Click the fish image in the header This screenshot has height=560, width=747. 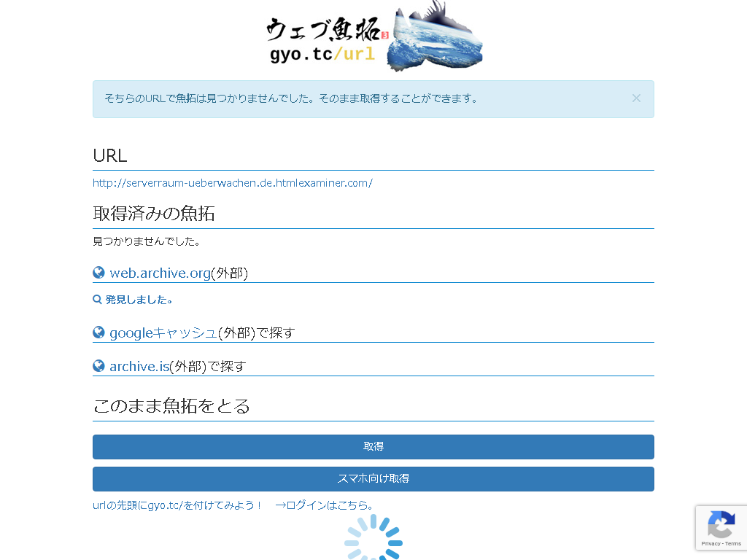coord(436,38)
